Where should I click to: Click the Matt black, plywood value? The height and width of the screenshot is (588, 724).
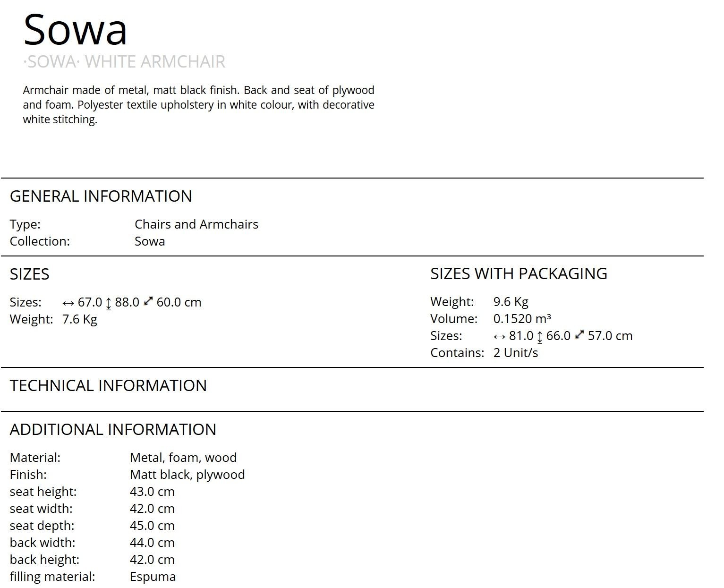pyautogui.click(x=187, y=475)
